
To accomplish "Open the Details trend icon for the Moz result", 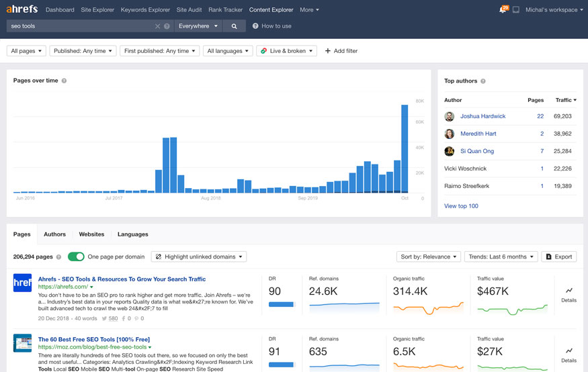I will pos(569,351).
